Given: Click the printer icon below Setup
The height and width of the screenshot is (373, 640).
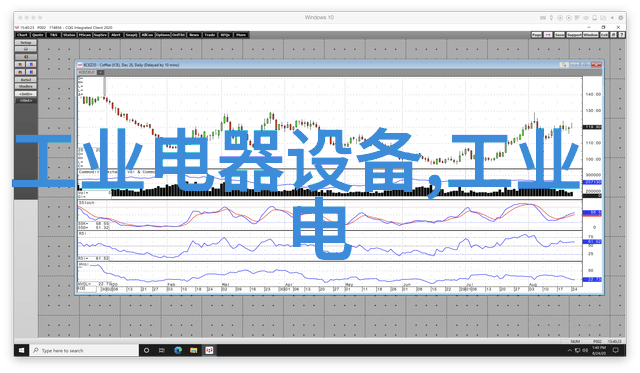Looking at the screenshot, I should [x=26, y=49].
